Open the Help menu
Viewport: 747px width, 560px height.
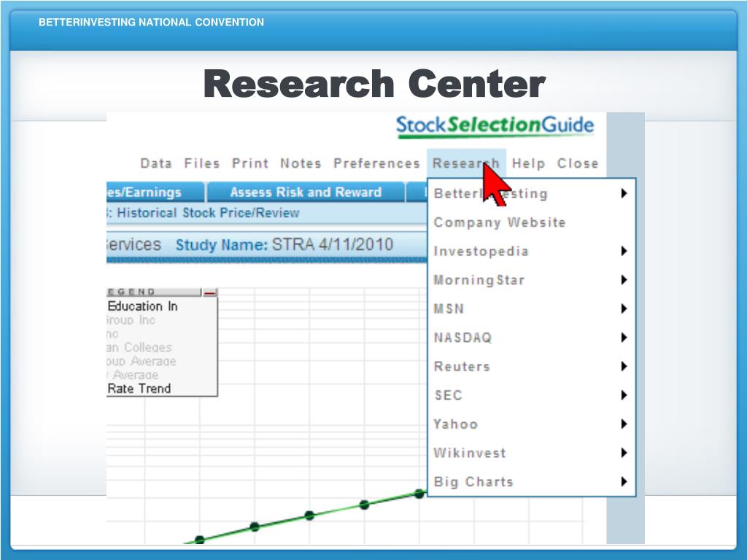pos(528,163)
